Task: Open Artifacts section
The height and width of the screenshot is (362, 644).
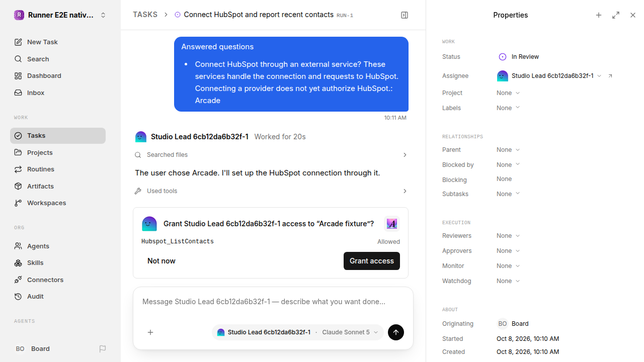Action: (x=58, y=187)
